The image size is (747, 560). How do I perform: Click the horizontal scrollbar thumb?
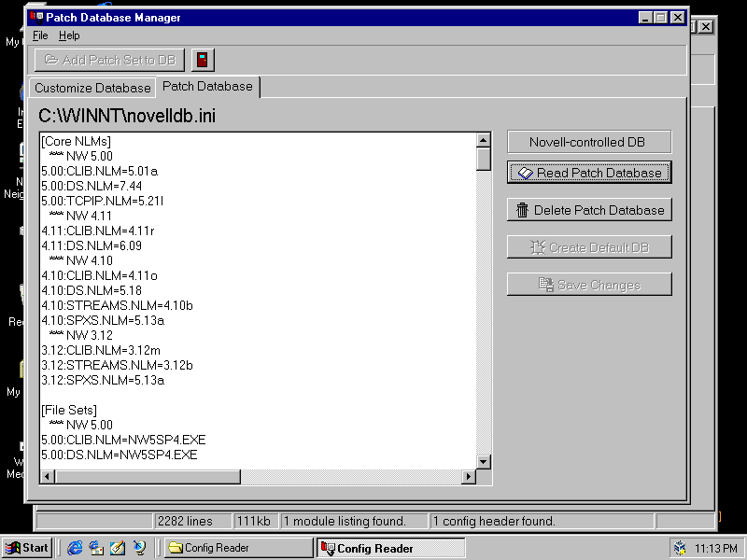pos(148,477)
